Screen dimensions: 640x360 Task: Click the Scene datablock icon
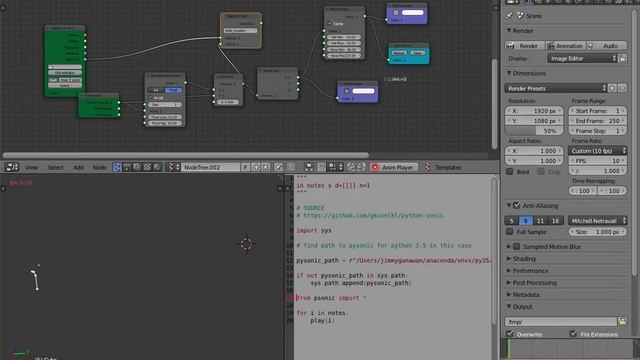coord(520,16)
